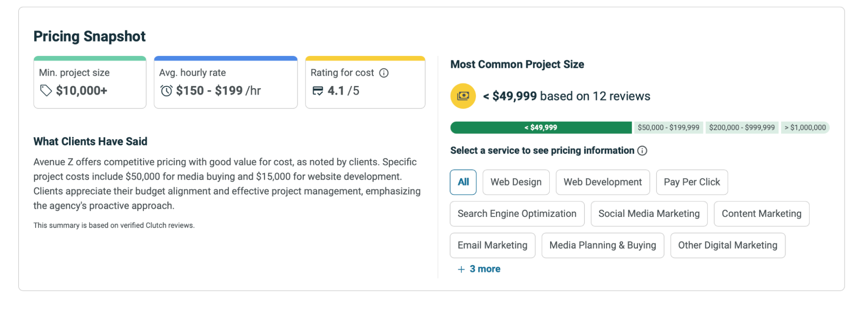The width and height of the screenshot is (868, 309).
Task: Click the $50,000 - $199,999 range segment
Action: pyautogui.click(x=668, y=128)
